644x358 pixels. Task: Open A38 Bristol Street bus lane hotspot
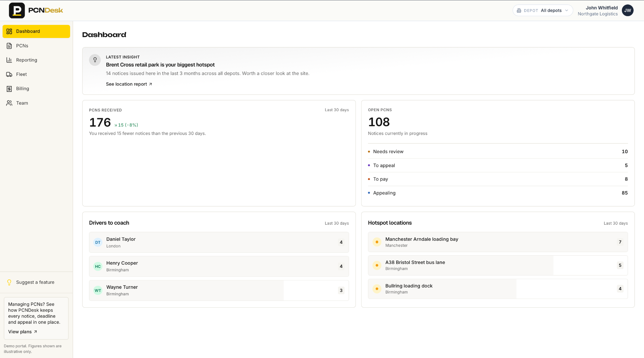pos(498,265)
